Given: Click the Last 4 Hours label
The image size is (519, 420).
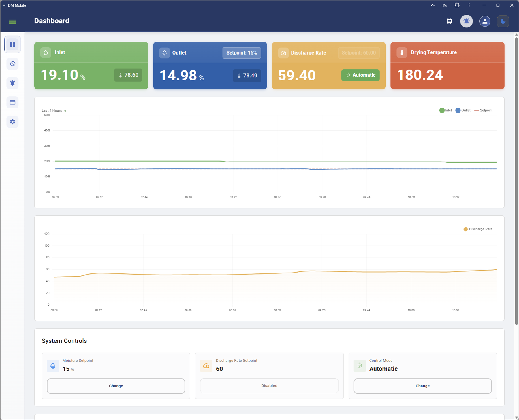Looking at the screenshot, I should (x=52, y=110).
